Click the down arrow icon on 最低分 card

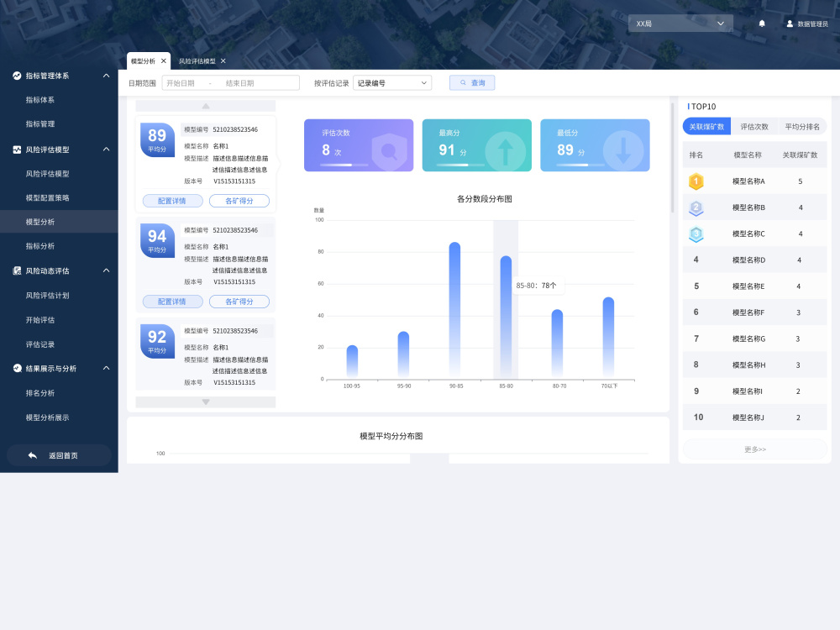[x=623, y=151]
